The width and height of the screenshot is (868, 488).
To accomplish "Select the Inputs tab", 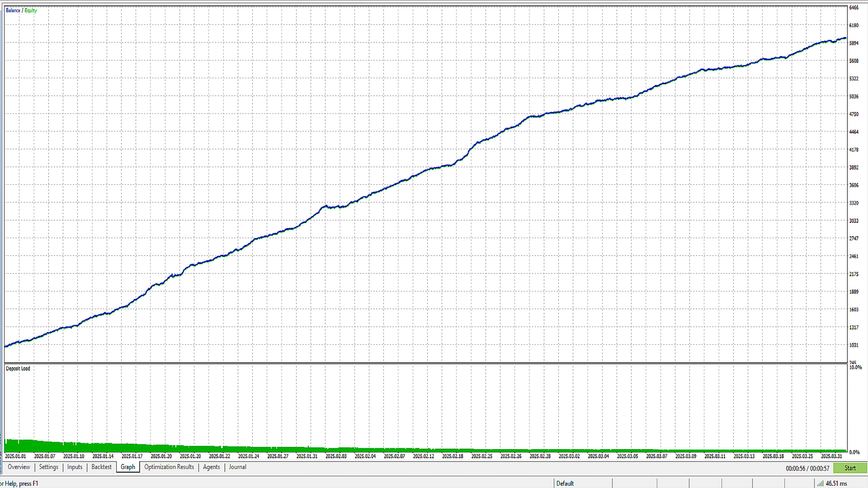I will (x=75, y=467).
